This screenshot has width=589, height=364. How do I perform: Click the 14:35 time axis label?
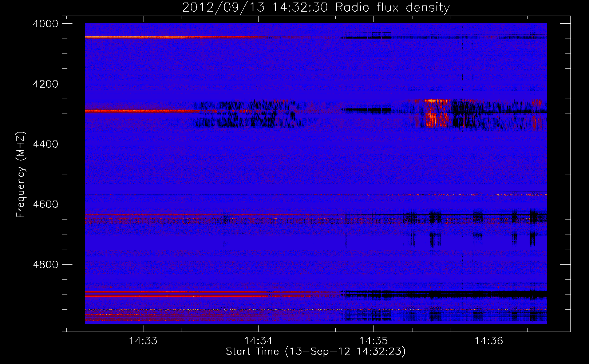(x=373, y=341)
